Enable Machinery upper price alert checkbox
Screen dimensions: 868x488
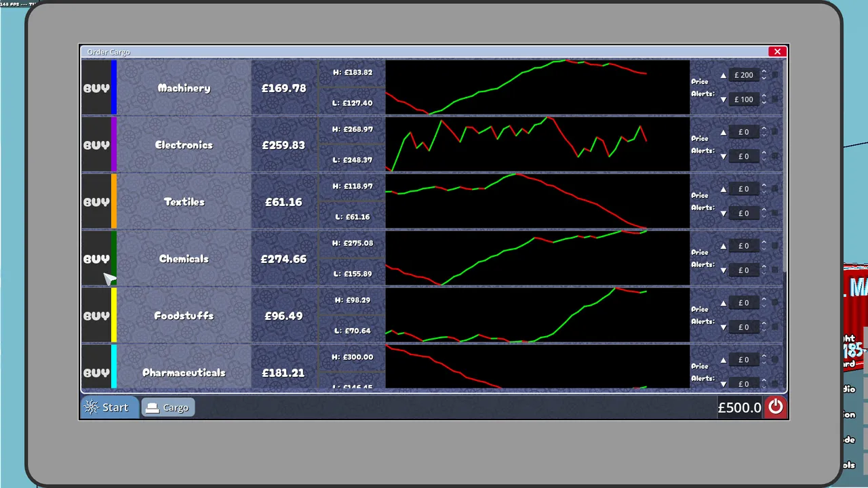[775, 75]
